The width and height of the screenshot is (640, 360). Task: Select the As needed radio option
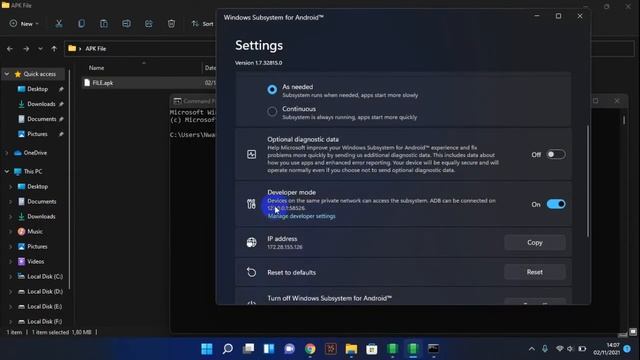(x=272, y=90)
